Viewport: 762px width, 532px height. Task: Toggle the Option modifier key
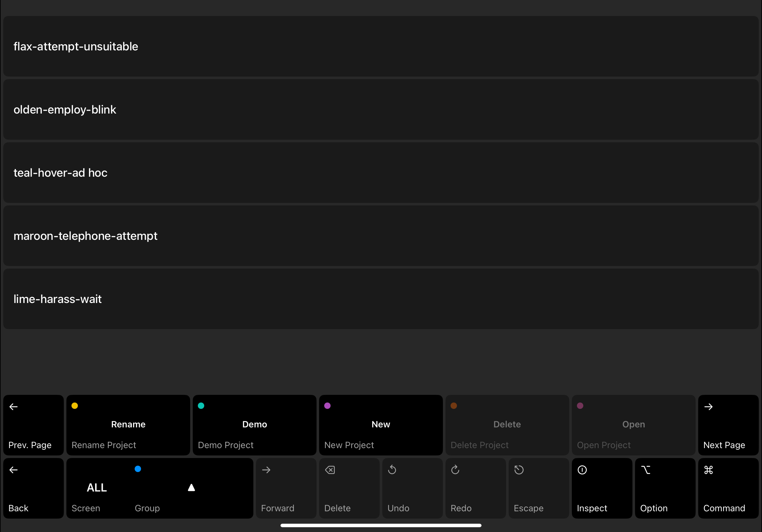pyautogui.click(x=665, y=488)
